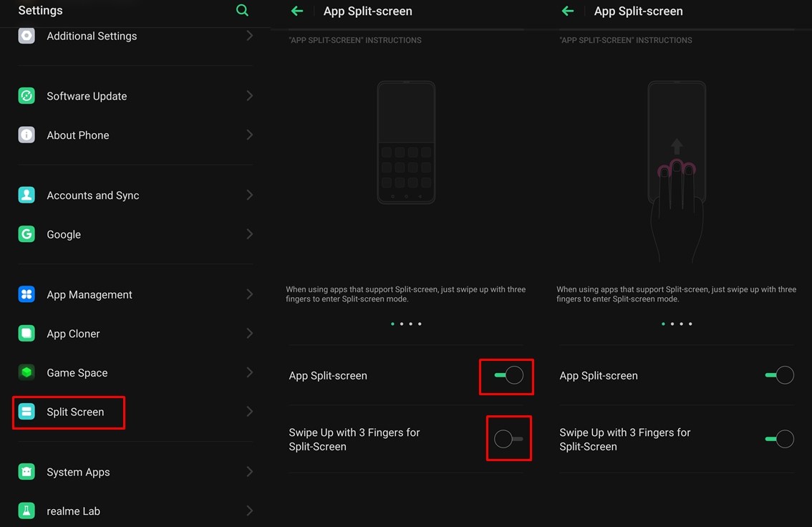Open Software Update via its chevron

(x=250, y=96)
